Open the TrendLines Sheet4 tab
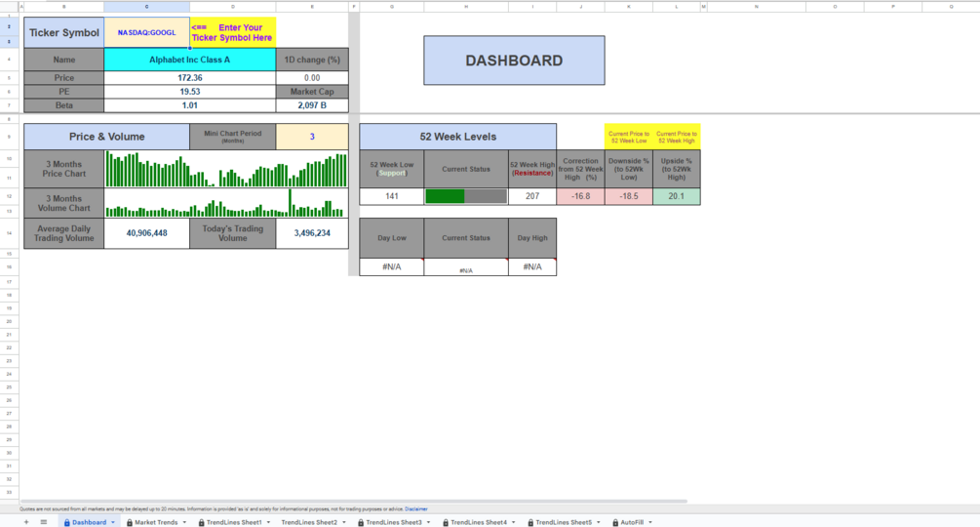Viewport: 980px width, 527px height. coord(478,522)
